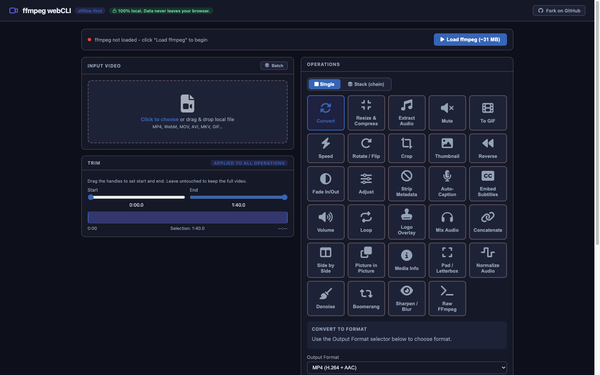
Task: Select Embed Subtitles operation
Action: (488, 184)
